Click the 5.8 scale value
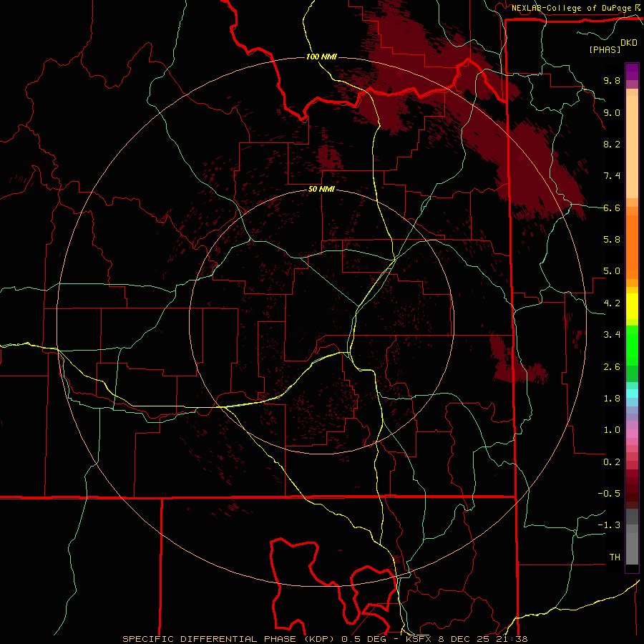644x644 pixels. pos(612,240)
